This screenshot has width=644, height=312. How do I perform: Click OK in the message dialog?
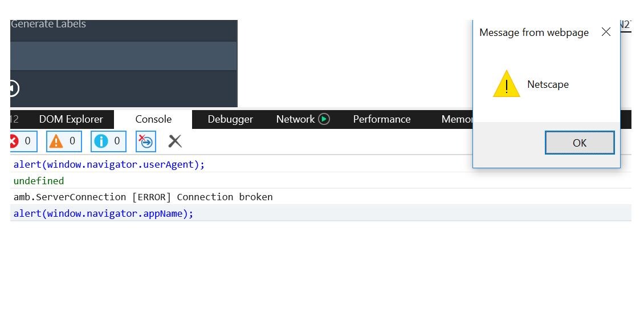point(580,143)
